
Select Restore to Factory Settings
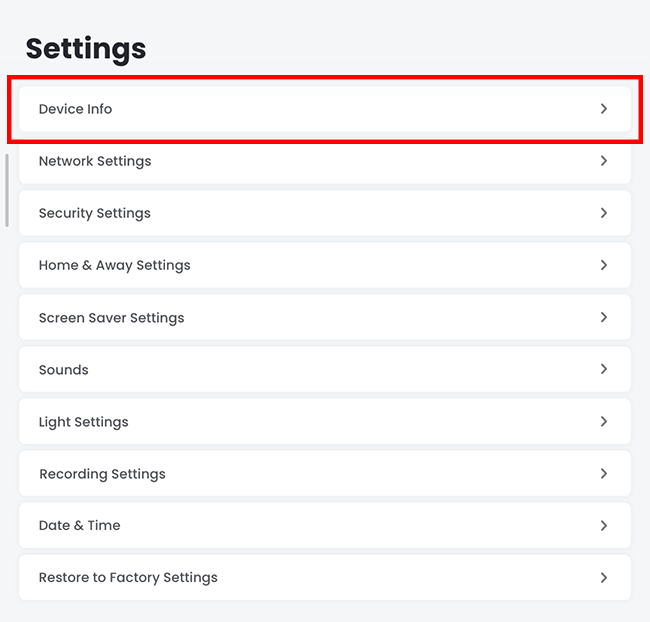(128, 577)
